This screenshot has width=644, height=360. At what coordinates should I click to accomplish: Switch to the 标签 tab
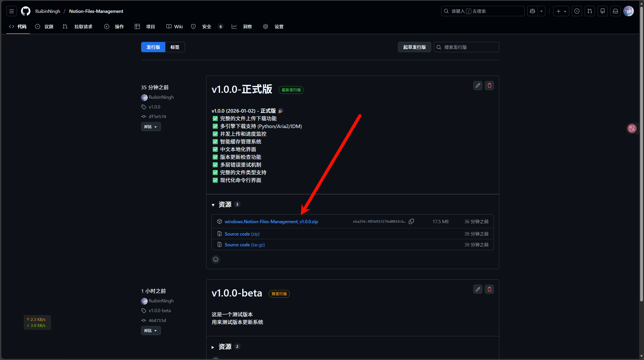tap(175, 47)
